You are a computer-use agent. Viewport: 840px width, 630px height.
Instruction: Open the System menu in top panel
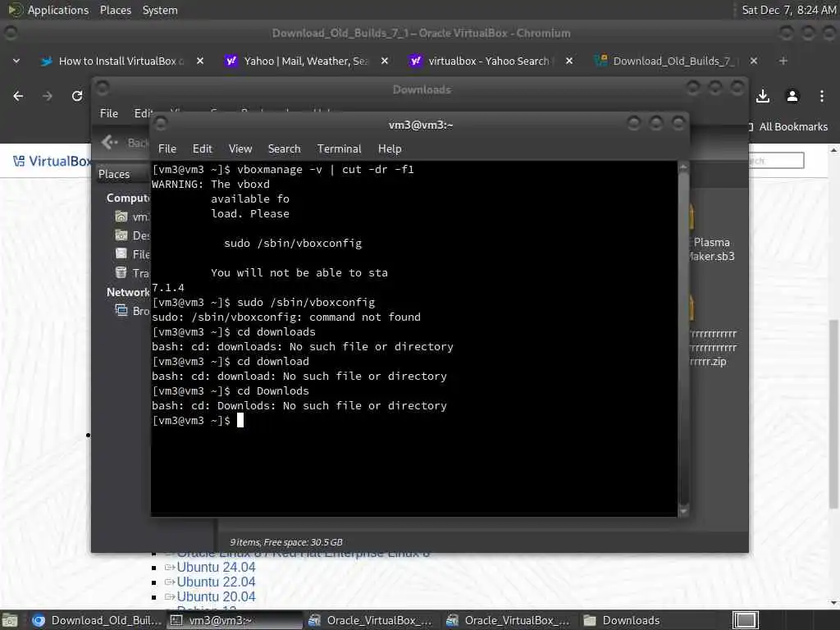tap(160, 10)
